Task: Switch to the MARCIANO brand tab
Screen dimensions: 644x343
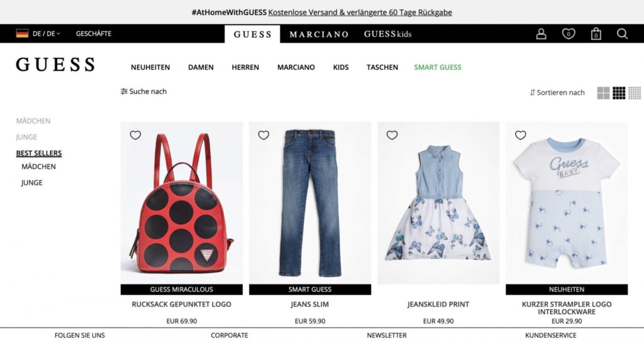Action: (x=319, y=34)
